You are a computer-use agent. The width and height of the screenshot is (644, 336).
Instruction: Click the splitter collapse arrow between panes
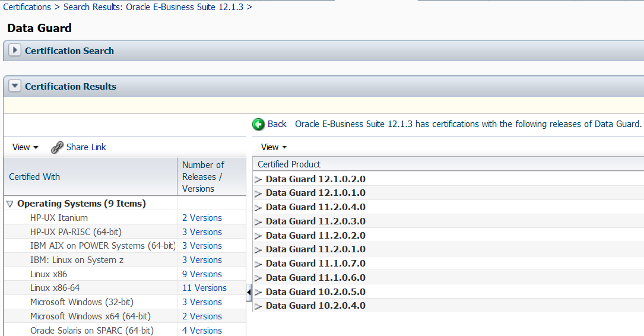249,292
